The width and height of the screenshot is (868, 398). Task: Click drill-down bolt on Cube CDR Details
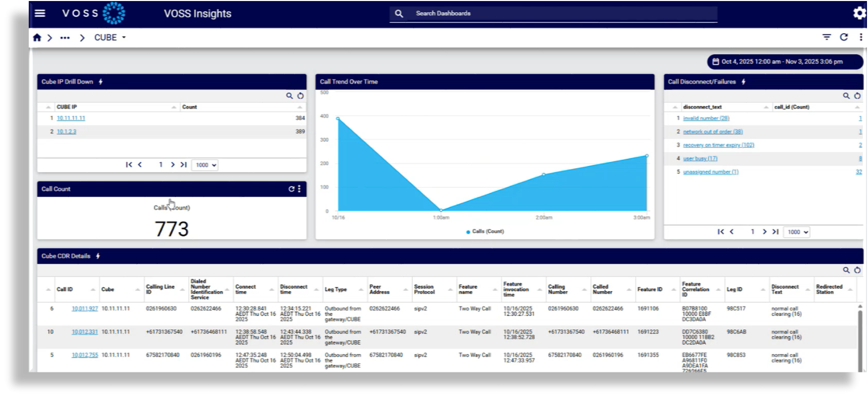pyautogui.click(x=98, y=256)
